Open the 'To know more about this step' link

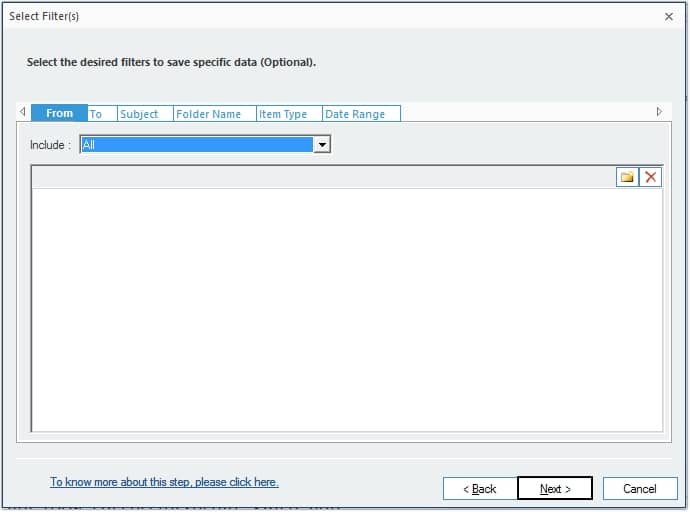coord(164,482)
